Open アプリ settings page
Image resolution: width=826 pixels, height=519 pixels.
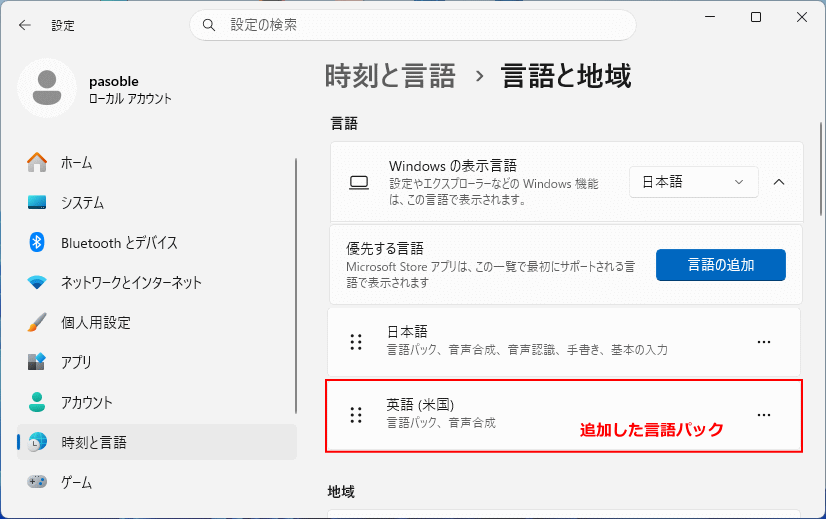point(157,362)
